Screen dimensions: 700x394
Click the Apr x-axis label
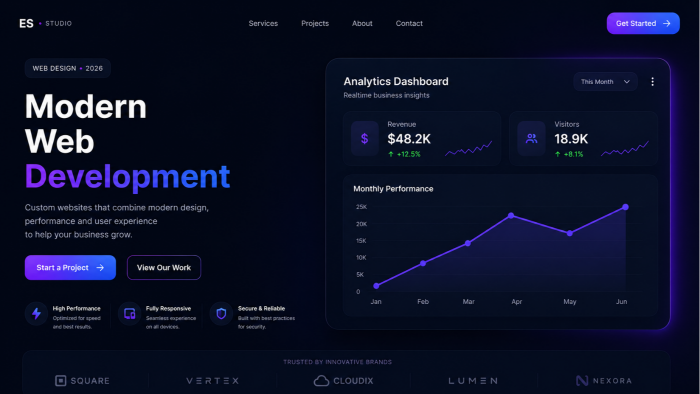(x=517, y=302)
